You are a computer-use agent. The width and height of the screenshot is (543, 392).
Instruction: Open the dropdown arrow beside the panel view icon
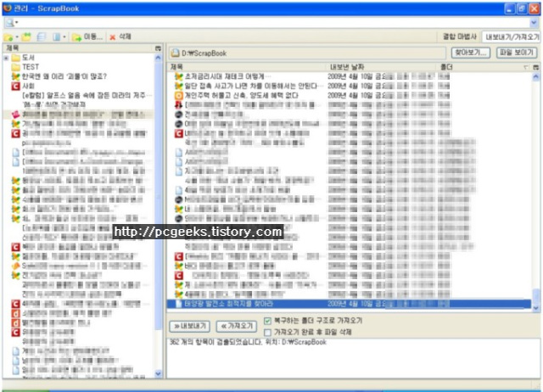(64, 36)
